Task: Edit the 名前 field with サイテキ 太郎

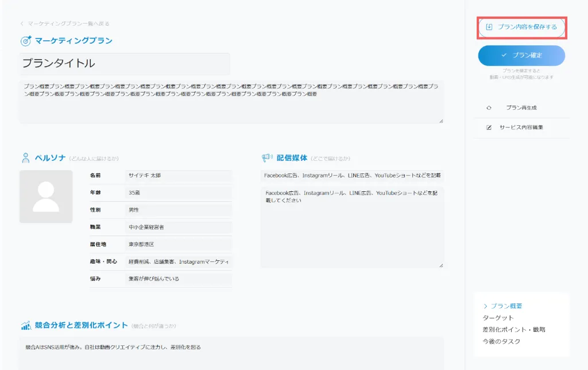Action: pos(178,175)
